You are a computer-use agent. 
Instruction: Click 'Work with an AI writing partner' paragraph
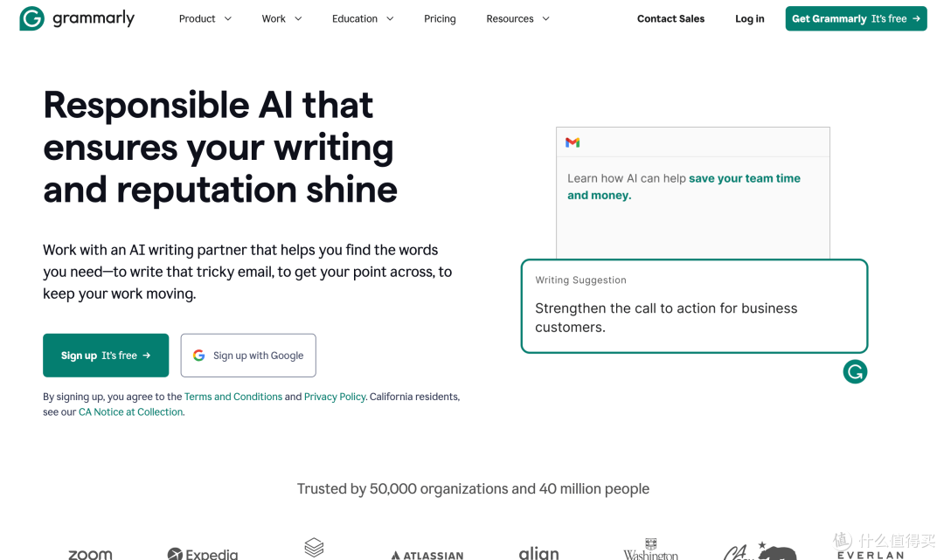[x=247, y=272]
